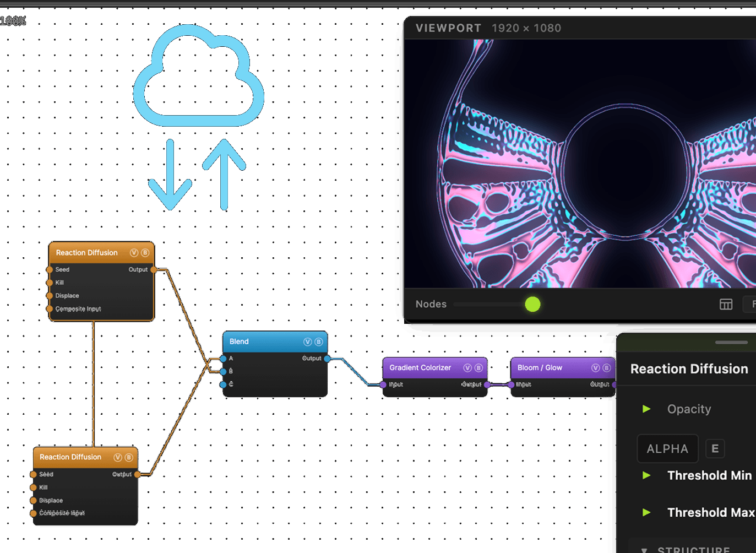This screenshot has height=553, width=756.
Task: Click the Output port on Gradient Colorizer
Action: (487, 384)
